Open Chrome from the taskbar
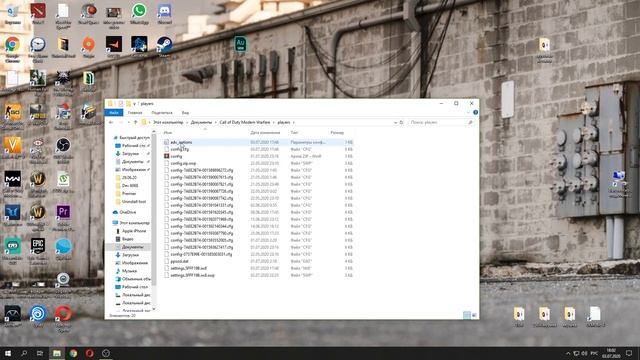This screenshot has height=360, width=640. pos(73,353)
